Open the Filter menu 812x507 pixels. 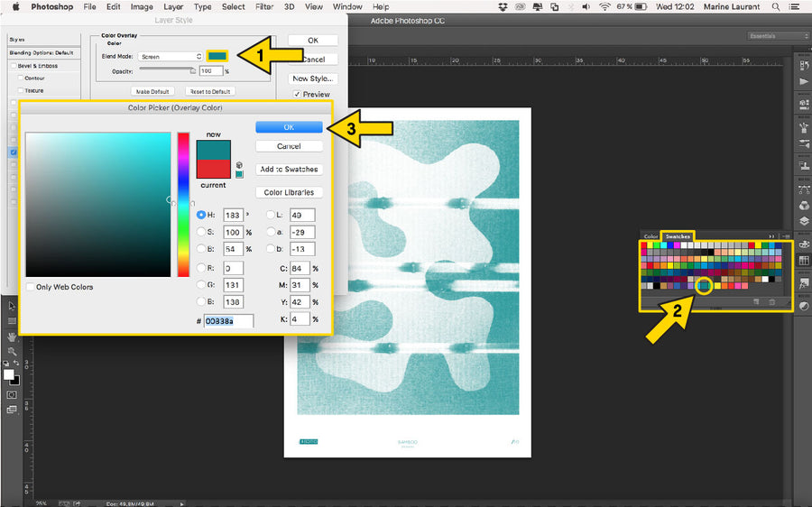tap(264, 6)
